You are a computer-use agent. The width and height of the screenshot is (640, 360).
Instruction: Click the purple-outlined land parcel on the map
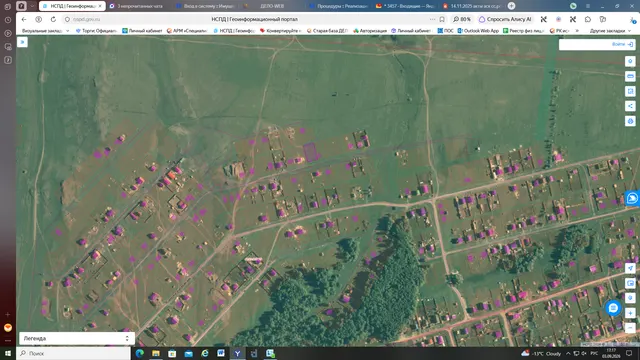[310, 152]
